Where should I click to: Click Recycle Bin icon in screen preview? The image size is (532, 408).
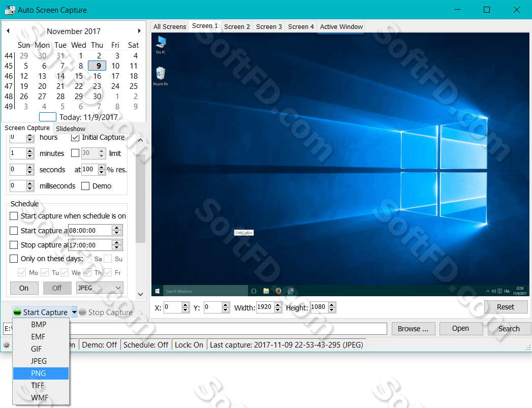point(161,76)
